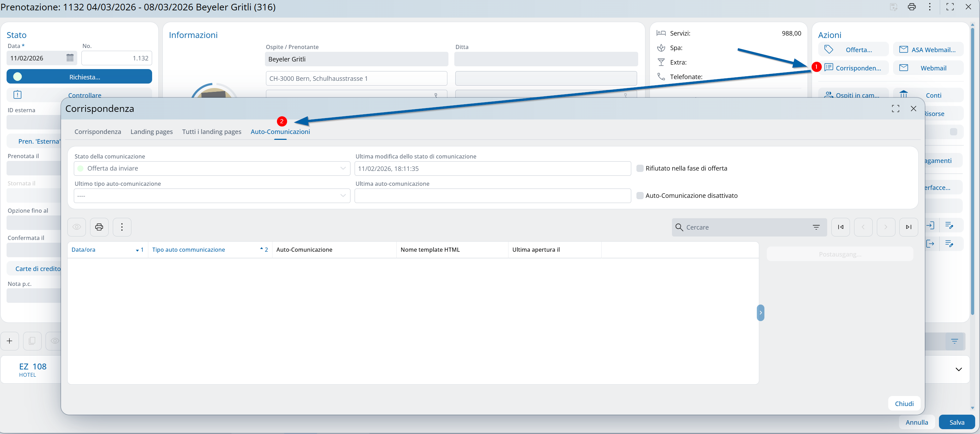Open Tutti i landing pages tab
This screenshot has width=980, height=434.
point(211,131)
